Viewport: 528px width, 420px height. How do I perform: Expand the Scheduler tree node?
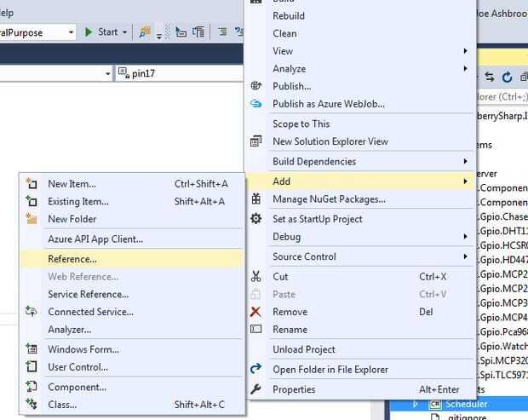point(416,404)
